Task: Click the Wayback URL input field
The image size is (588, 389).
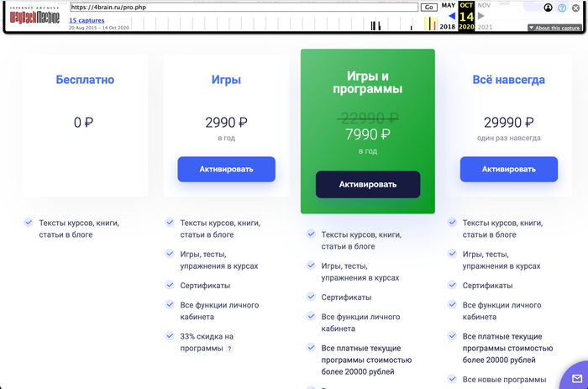Action: tap(243, 8)
